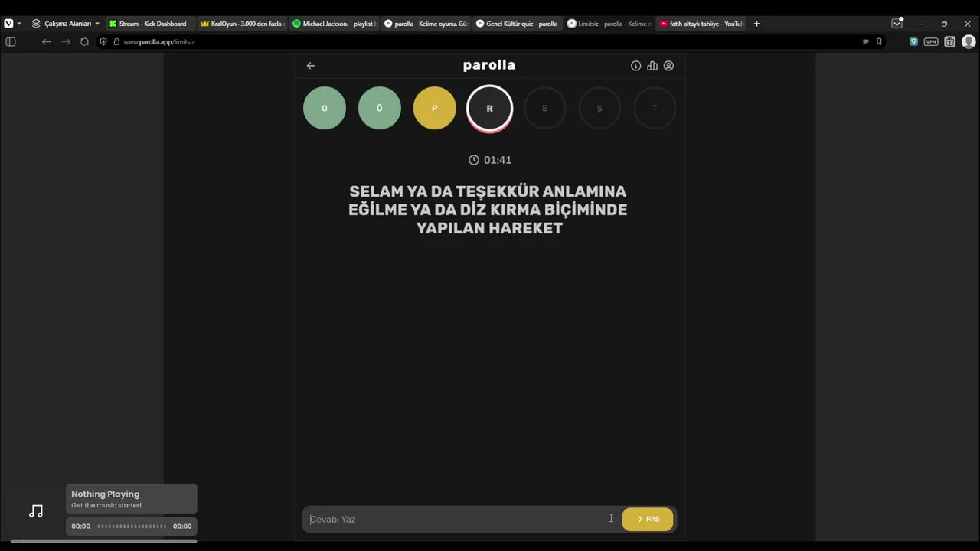
Task: Select the dimmed letter S circle
Action: click(544, 108)
